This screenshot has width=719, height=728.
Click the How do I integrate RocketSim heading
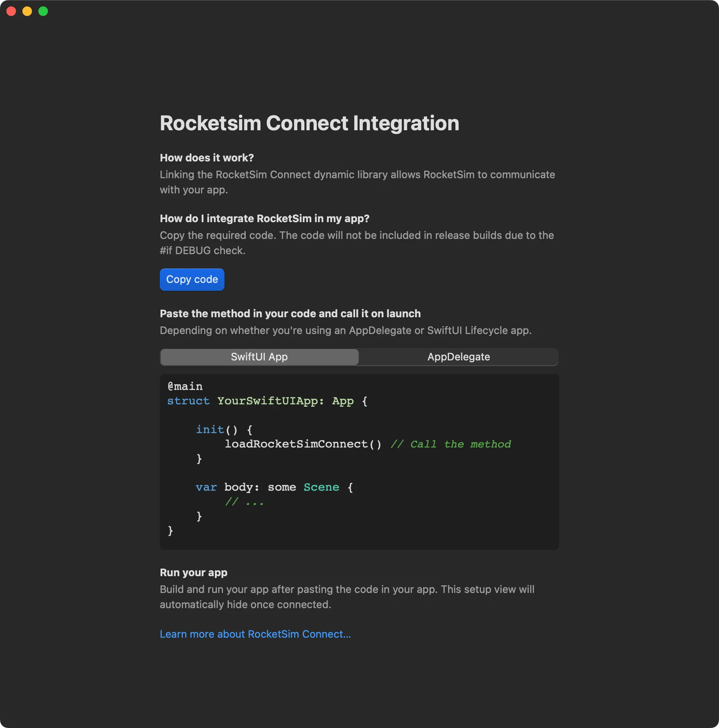264,218
